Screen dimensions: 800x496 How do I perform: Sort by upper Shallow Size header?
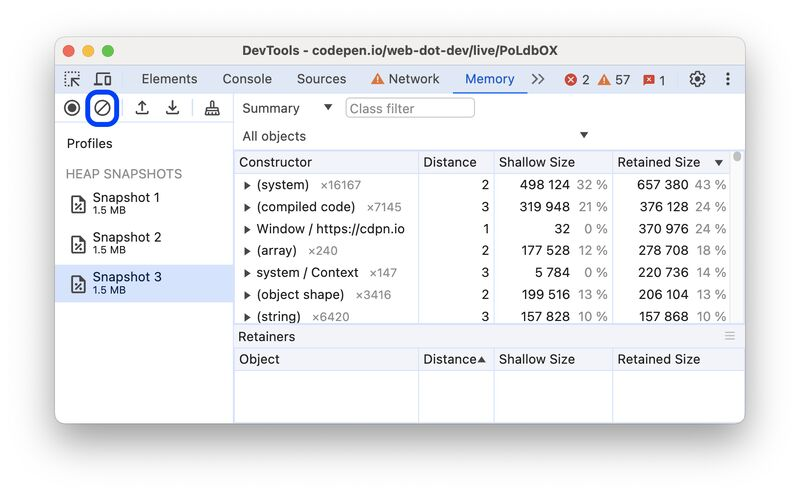(553, 162)
